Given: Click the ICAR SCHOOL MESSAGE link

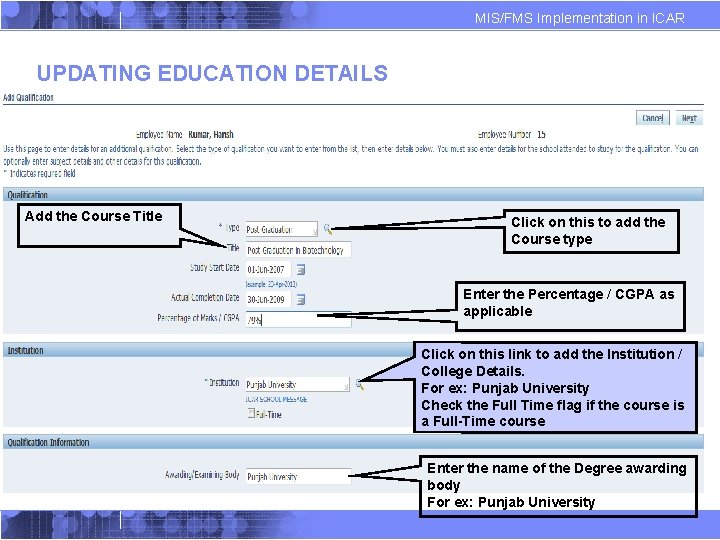Looking at the screenshot, I should (x=276, y=399).
